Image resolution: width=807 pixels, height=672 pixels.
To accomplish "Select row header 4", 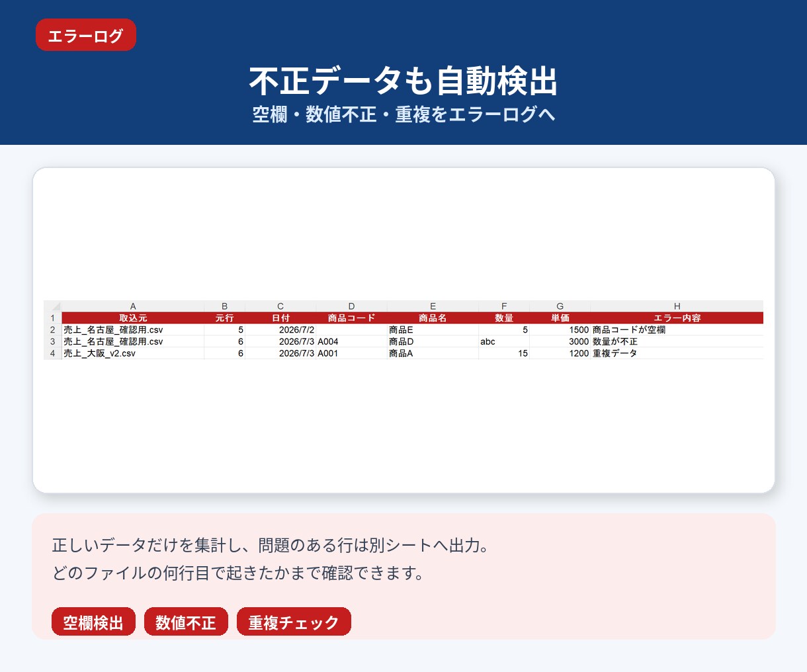I will coord(53,353).
